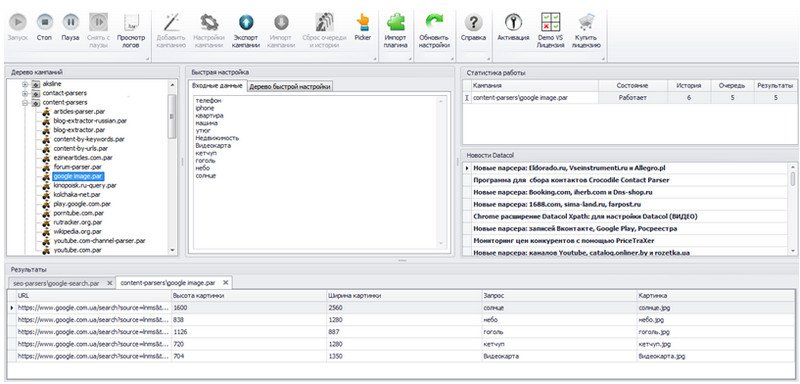800x384 pixels.
Task: Expand the contact-parsers tree node
Action: [x=25, y=93]
